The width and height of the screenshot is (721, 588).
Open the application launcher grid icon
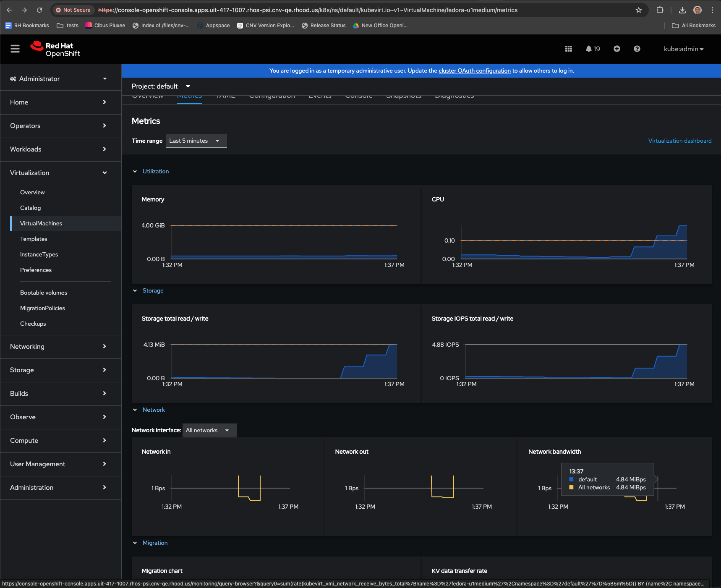click(569, 49)
